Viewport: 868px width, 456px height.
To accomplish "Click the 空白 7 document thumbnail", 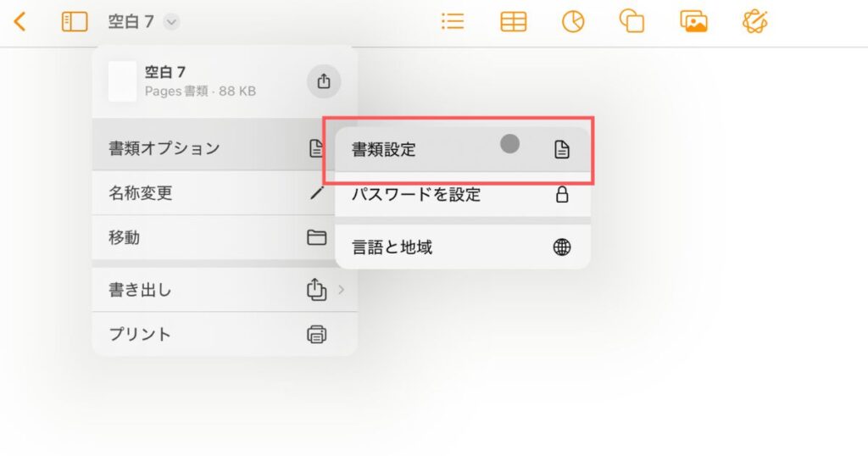I will 122,81.
